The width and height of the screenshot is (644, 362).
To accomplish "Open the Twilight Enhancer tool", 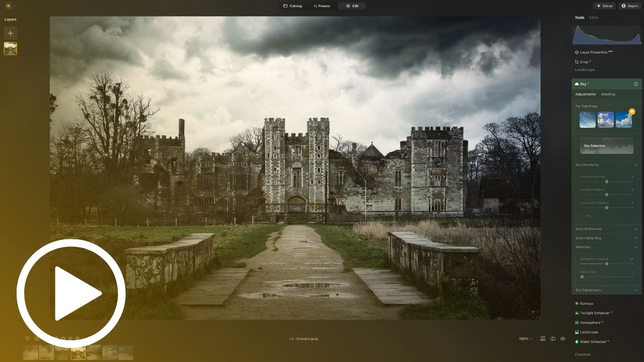I will [594, 313].
